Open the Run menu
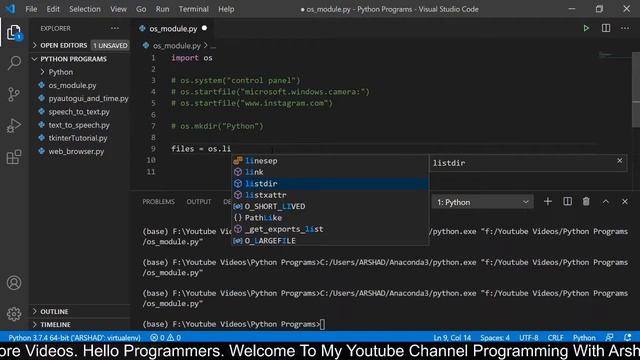Viewport: 640px width, 360px height. point(162,9)
